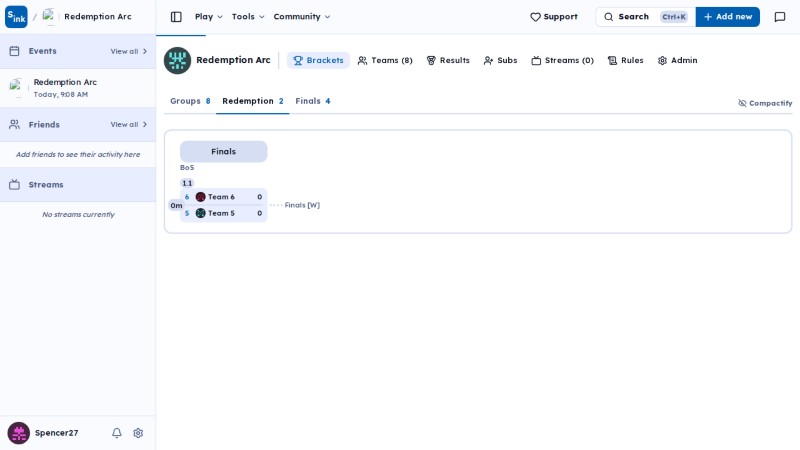Switch to the Finals 4 stage tab
This screenshot has height=450, width=800.
point(313,101)
